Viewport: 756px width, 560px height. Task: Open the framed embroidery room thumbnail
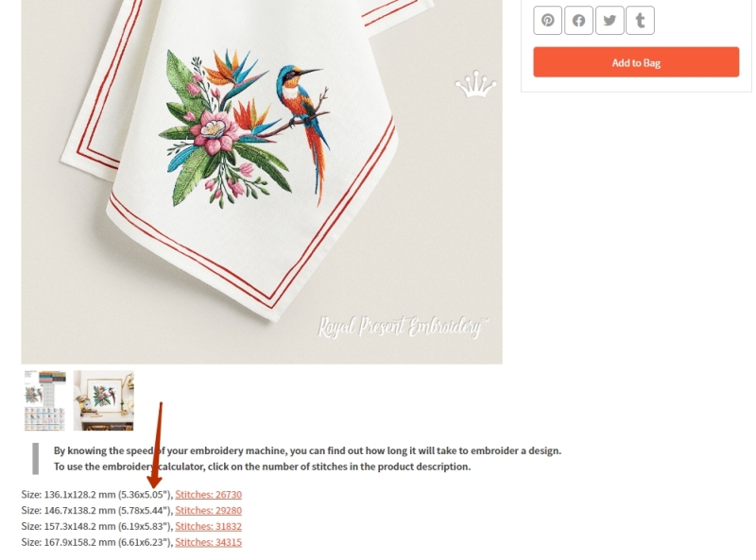[104, 400]
